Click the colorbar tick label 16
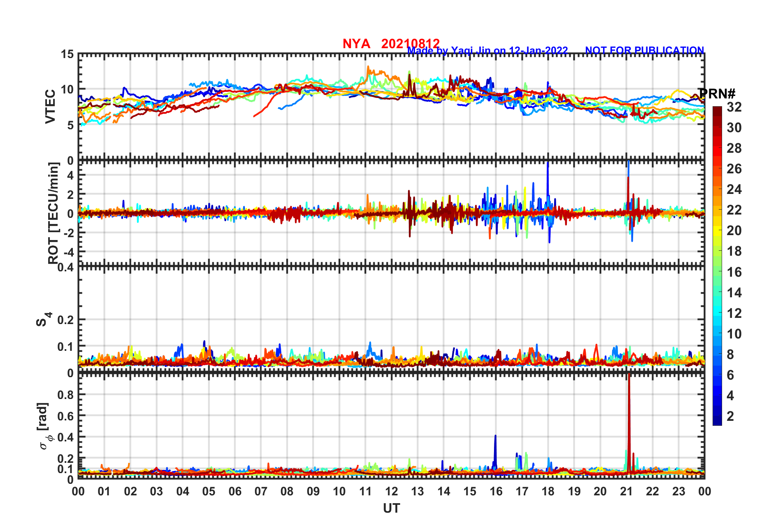Viewport: 783px width, 532px height. click(x=734, y=272)
